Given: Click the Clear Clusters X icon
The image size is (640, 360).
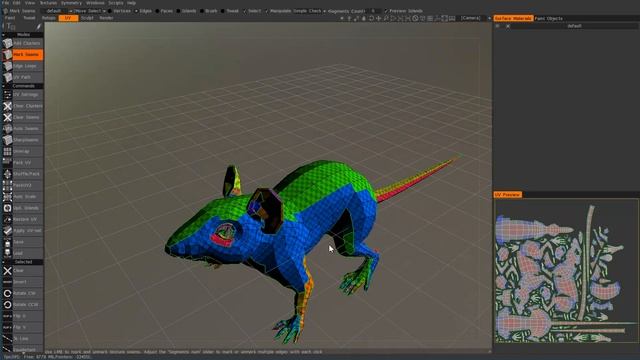Looking at the screenshot, I should click(x=7, y=106).
